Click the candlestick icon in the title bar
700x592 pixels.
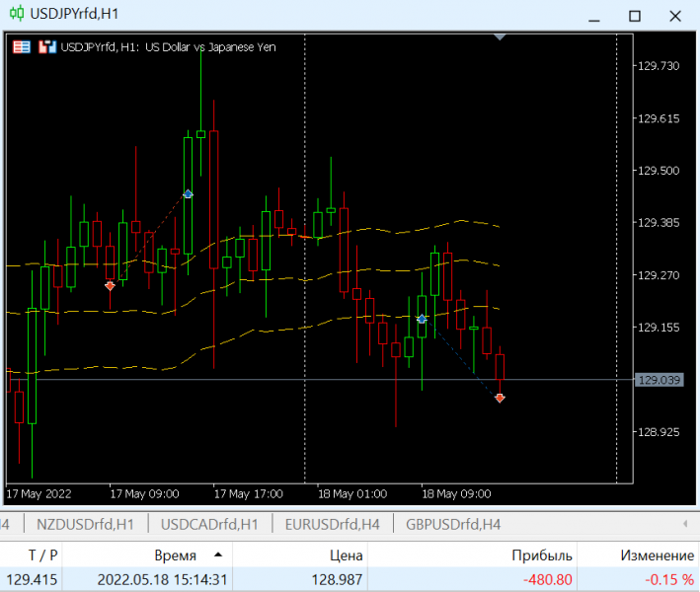(x=17, y=14)
